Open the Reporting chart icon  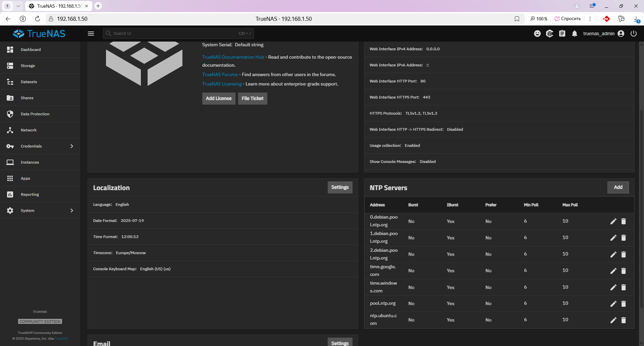(x=10, y=194)
